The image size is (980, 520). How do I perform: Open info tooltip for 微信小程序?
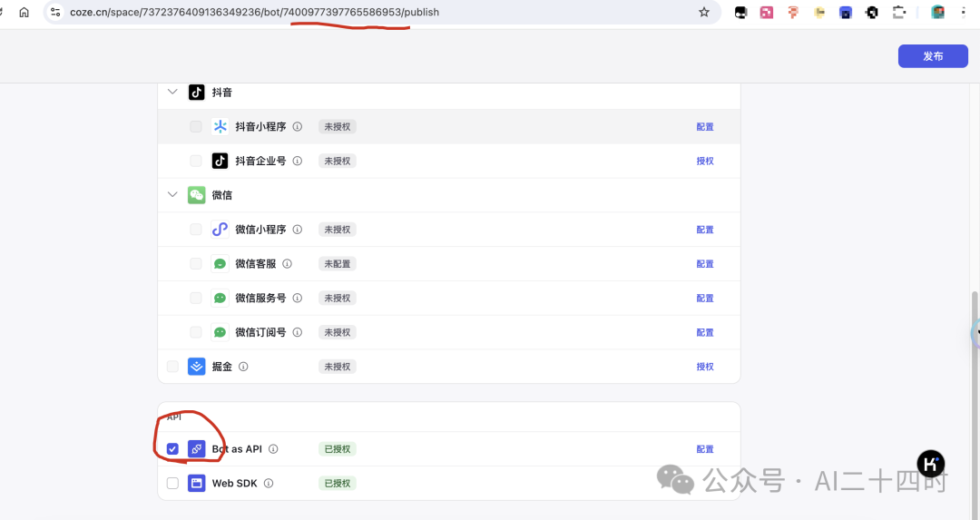pyautogui.click(x=298, y=230)
